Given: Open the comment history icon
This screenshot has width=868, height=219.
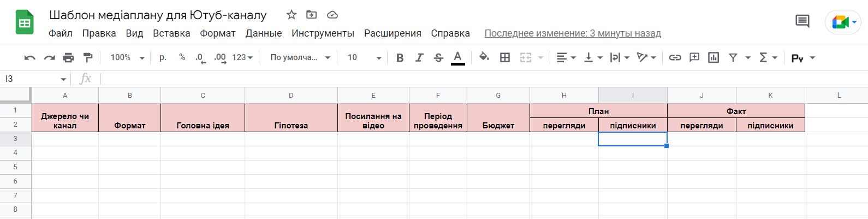Looking at the screenshot, I should (802, 22).
